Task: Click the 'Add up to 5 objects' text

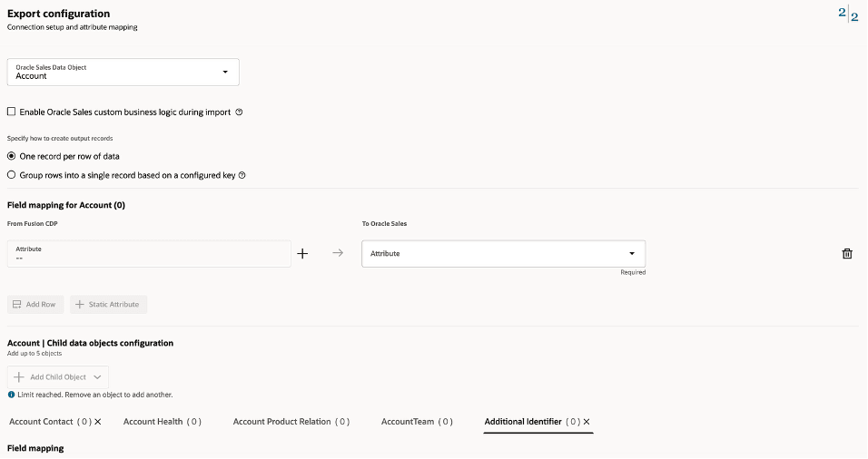Action: (x=35, y=354)
